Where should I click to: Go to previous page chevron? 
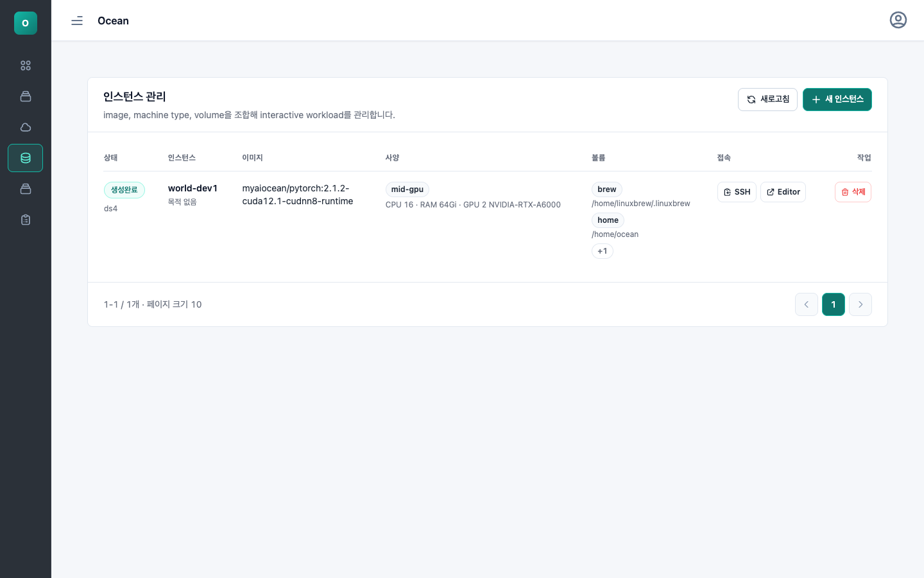807,304
